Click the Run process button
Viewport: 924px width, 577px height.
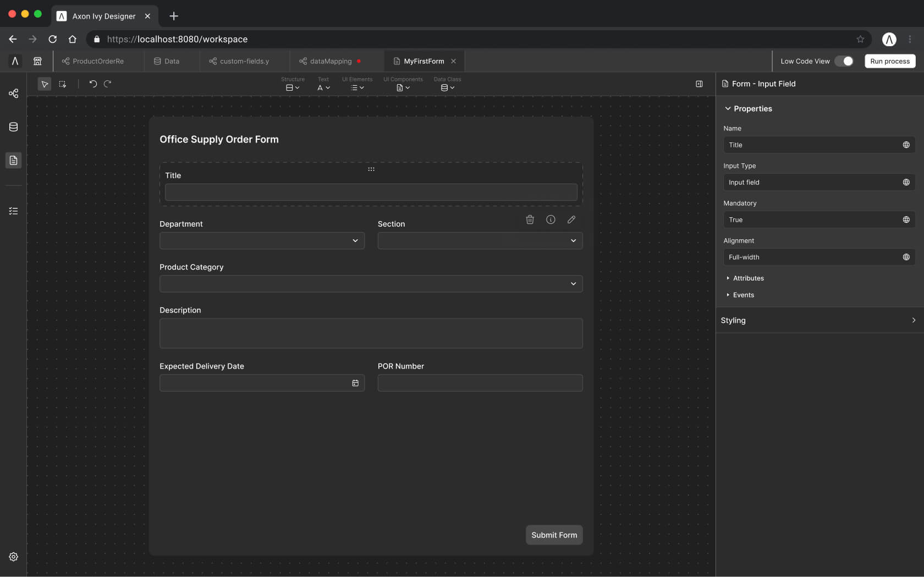click(890, 61)
